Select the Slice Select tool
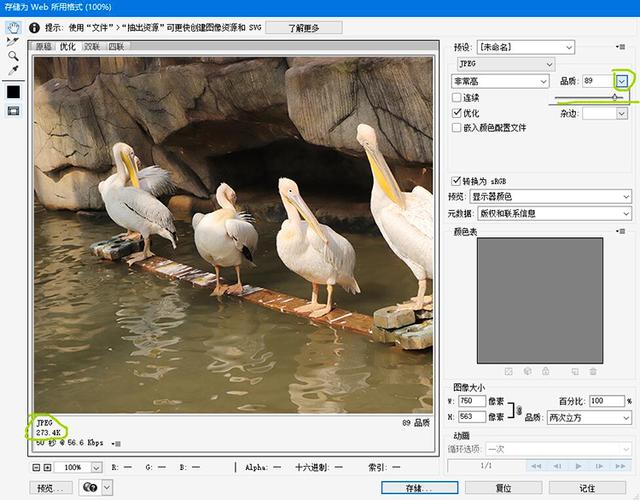 coord(13,42)
